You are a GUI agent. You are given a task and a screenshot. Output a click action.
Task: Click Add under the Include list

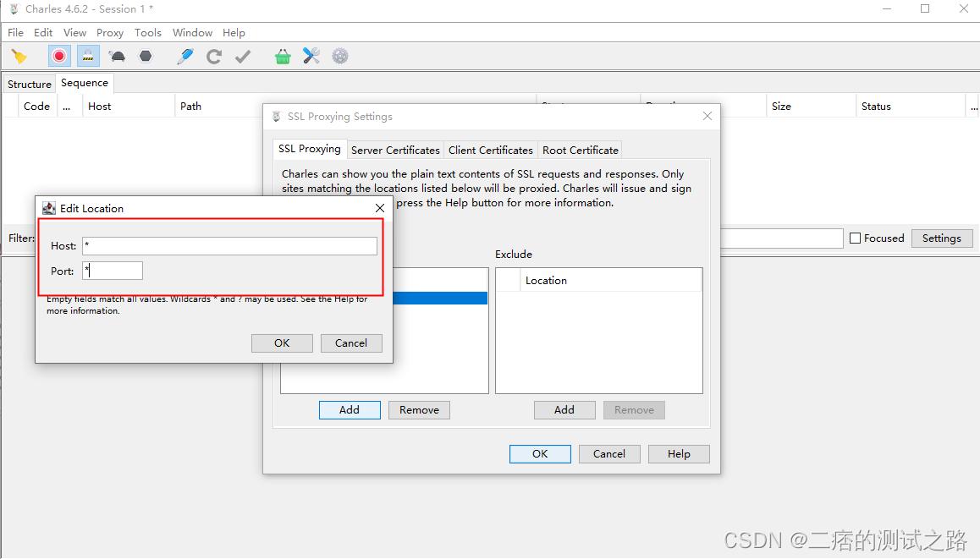point(350,409)
